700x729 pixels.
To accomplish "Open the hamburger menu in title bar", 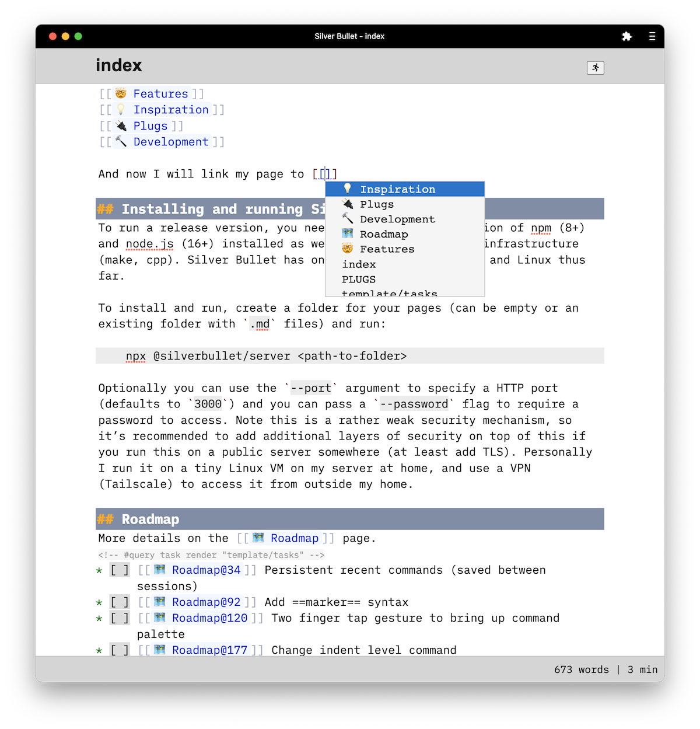I will point(652,36).
